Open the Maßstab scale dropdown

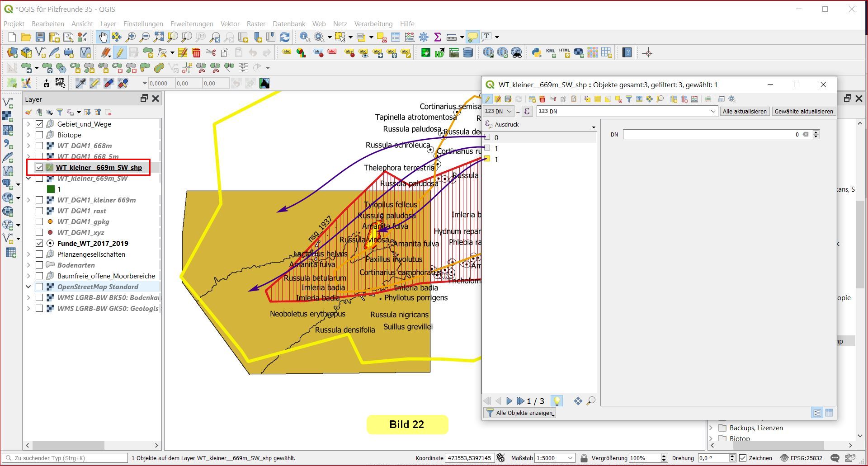[571, 458]
